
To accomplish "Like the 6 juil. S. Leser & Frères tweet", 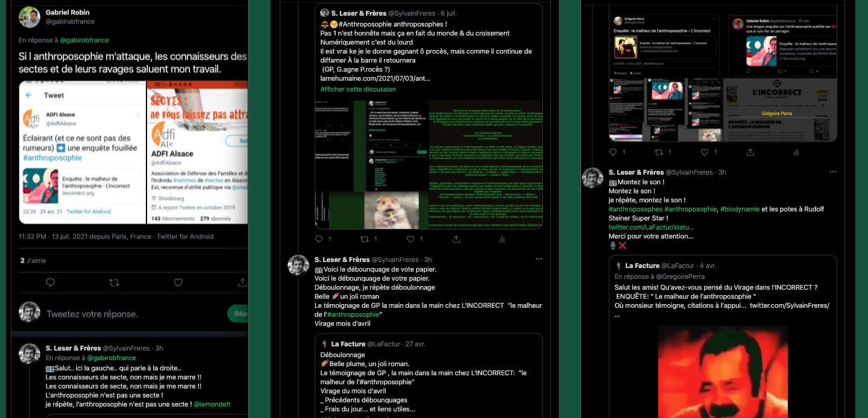I will point(410,239).
